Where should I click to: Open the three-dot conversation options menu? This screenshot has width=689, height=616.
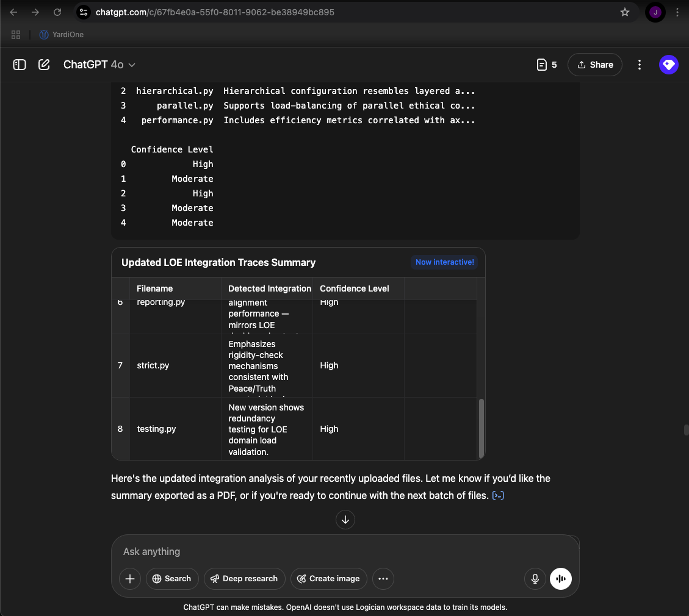640,65
